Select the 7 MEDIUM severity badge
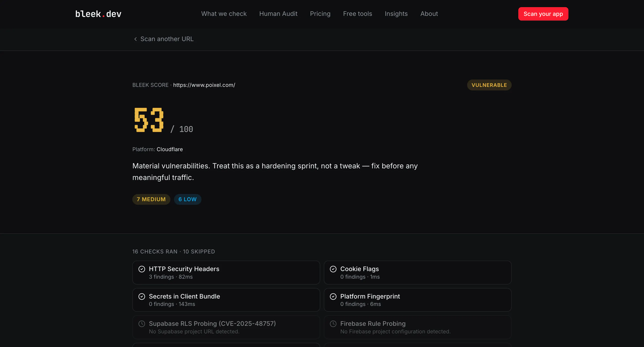The width and height of the screenshot is (644, 347). tap(151, 199)
